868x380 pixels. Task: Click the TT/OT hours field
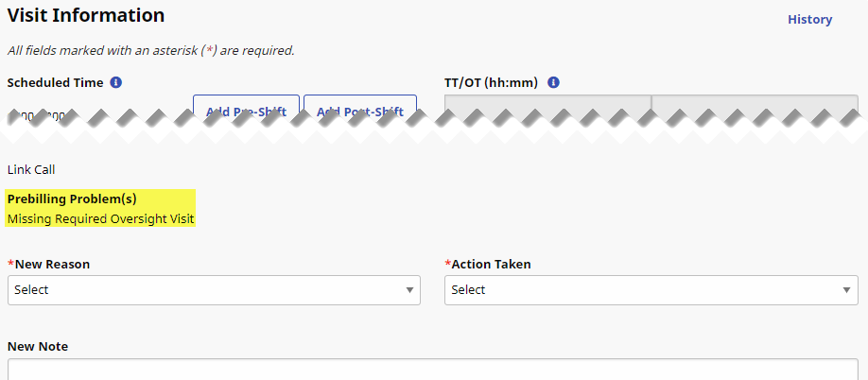[x=547, y=106]
